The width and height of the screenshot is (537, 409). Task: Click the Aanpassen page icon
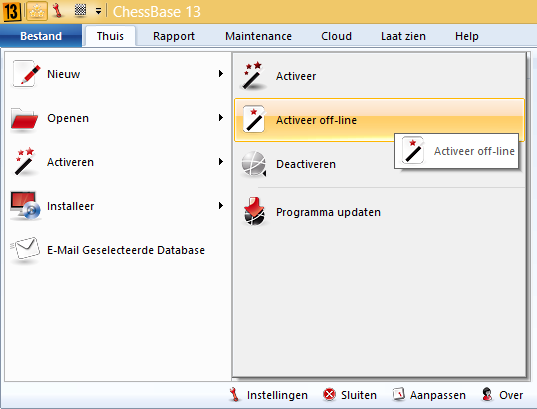[x=399, y=395]
